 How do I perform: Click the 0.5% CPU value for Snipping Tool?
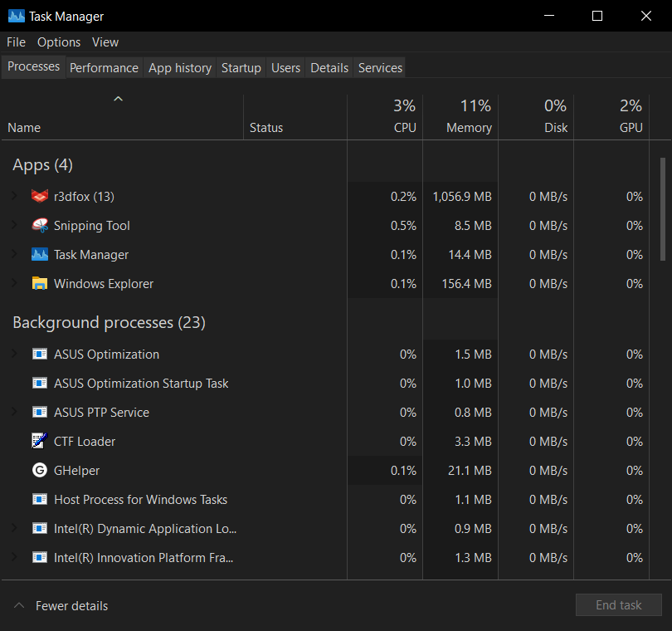403,226
